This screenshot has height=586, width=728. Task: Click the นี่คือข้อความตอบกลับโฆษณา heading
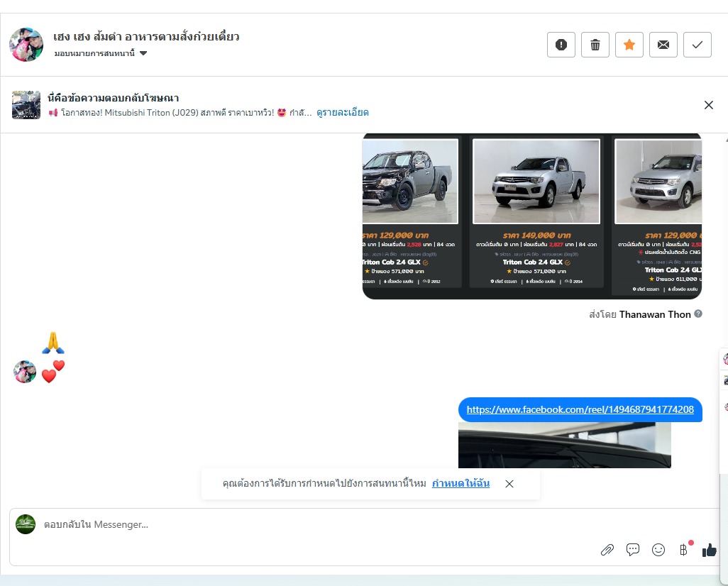[114, 98]
